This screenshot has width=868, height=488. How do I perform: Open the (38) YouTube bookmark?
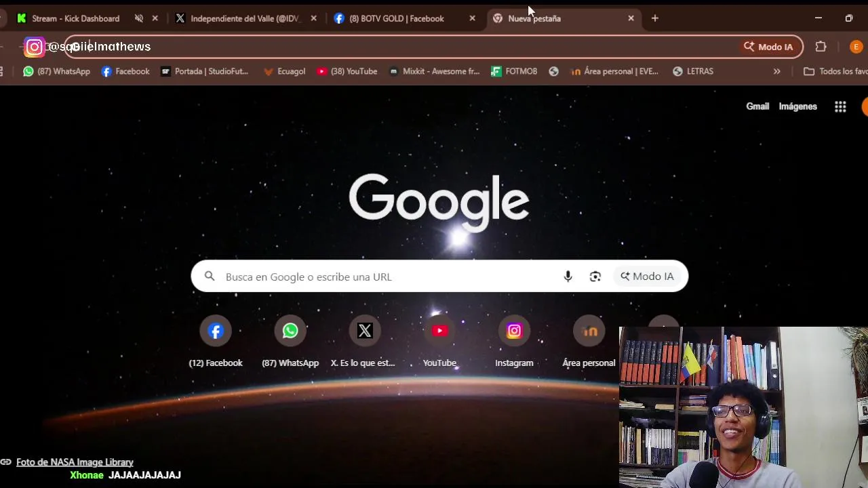pos(347,71)
